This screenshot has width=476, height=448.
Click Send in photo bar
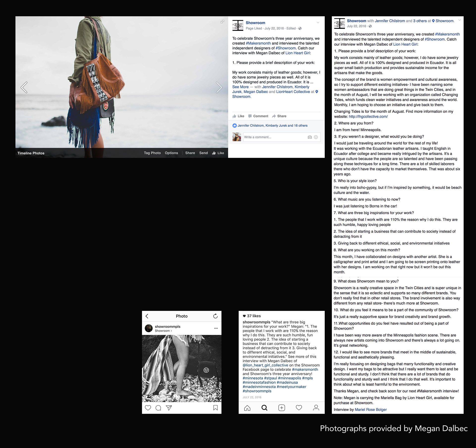pos(204,153)
